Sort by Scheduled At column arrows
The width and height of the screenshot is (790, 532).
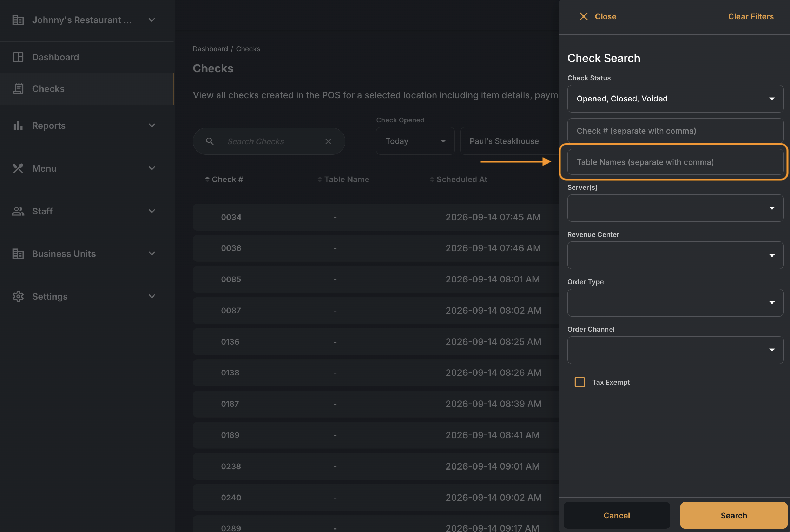(432, 179)
